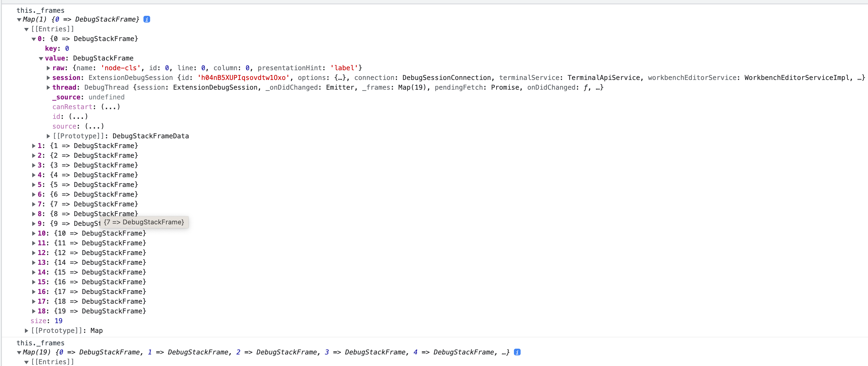Collapse the Map(1) object

coord(19,19)
